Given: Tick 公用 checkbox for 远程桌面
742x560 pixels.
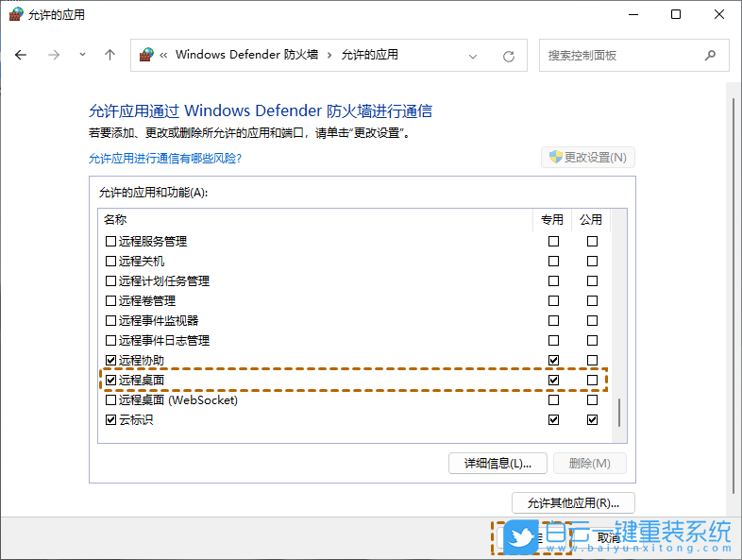Looking at the screenshot, I should pos(592,381).
